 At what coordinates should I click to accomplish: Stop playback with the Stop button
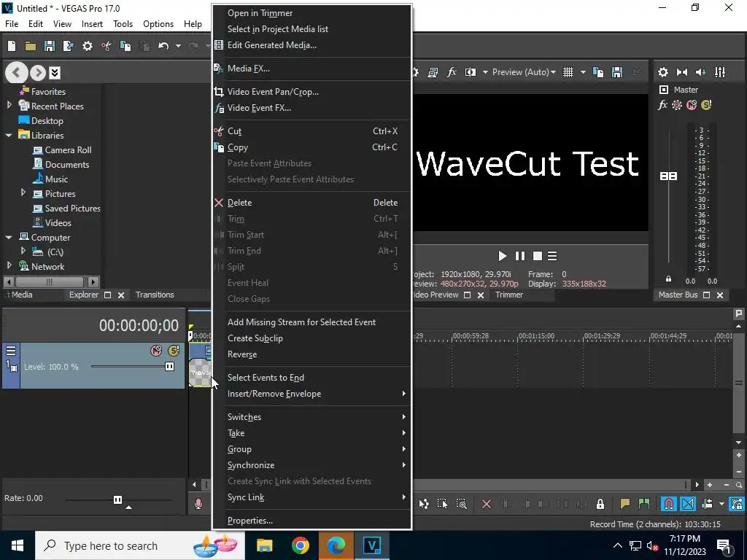pyautogui.click(x=538, y=256)
